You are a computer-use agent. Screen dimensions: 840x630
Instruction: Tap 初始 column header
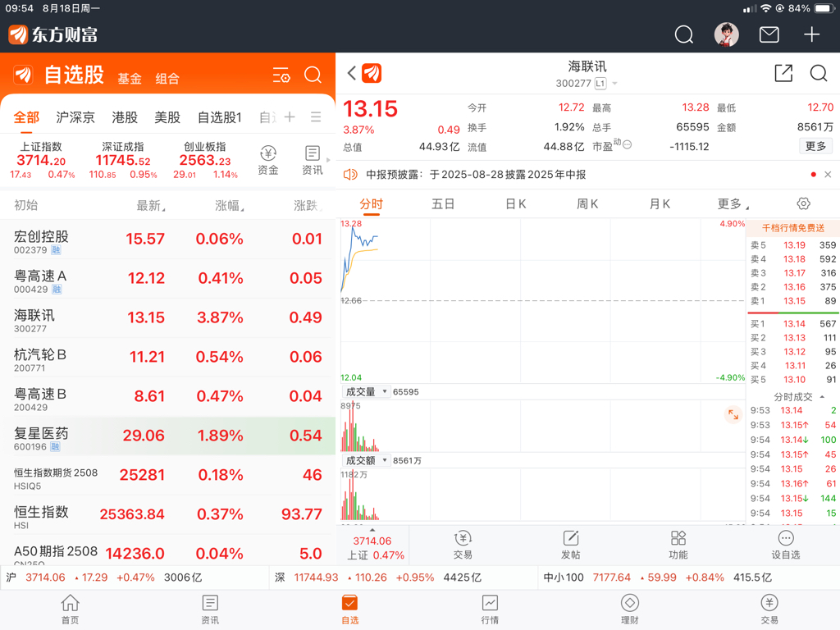click(x=25, y=206)
